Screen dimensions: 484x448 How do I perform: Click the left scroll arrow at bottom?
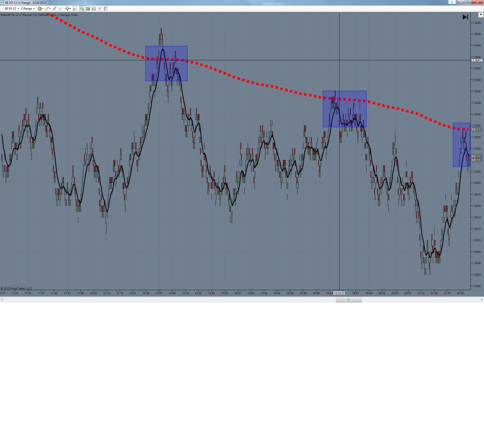2,299
